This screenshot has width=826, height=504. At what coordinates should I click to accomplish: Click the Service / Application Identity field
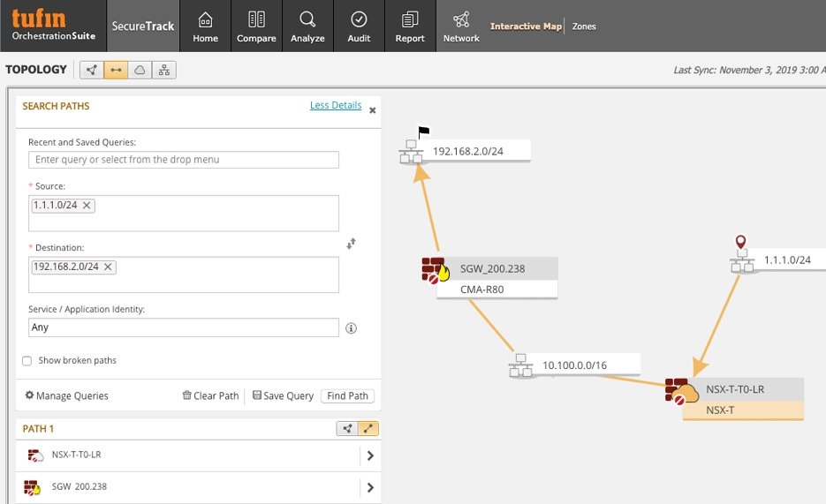pos(184,327)
